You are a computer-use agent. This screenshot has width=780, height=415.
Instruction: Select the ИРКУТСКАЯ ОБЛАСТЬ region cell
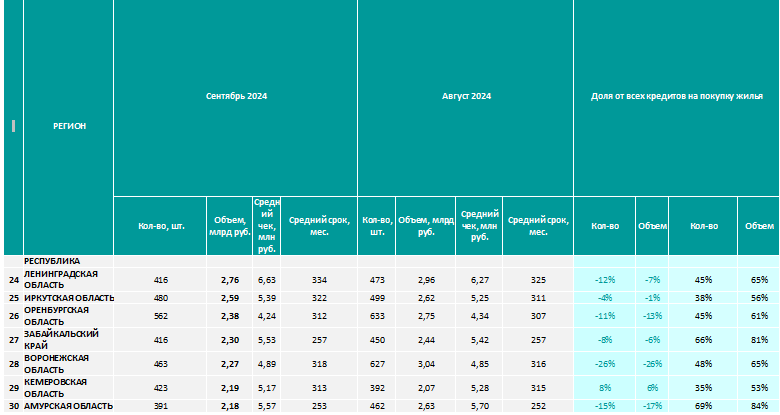(69, 298)
